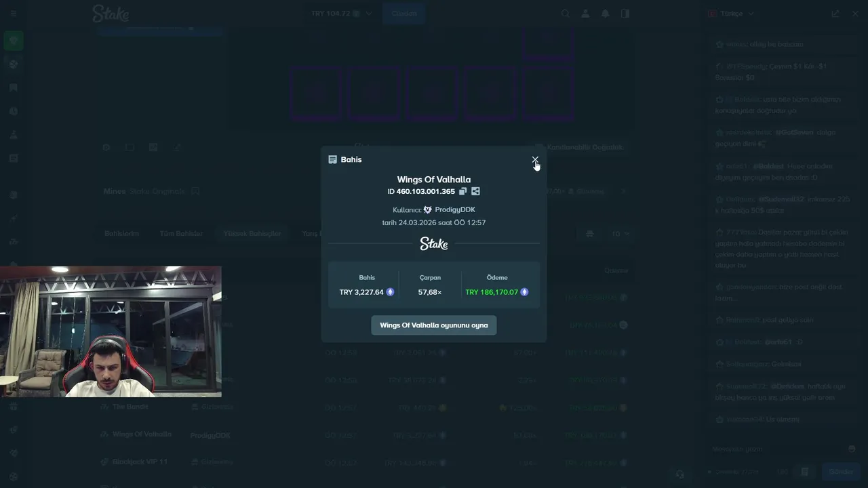Image resolution: width=868 pixels, height=488 pixels.
Task: Close the chat panel
Action: [855, 14]
